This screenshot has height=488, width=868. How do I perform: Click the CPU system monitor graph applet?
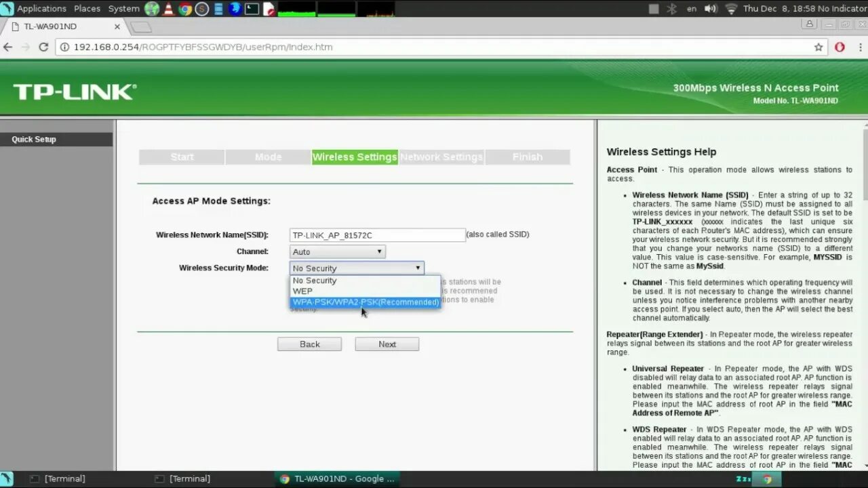click(x=296, y=9)
